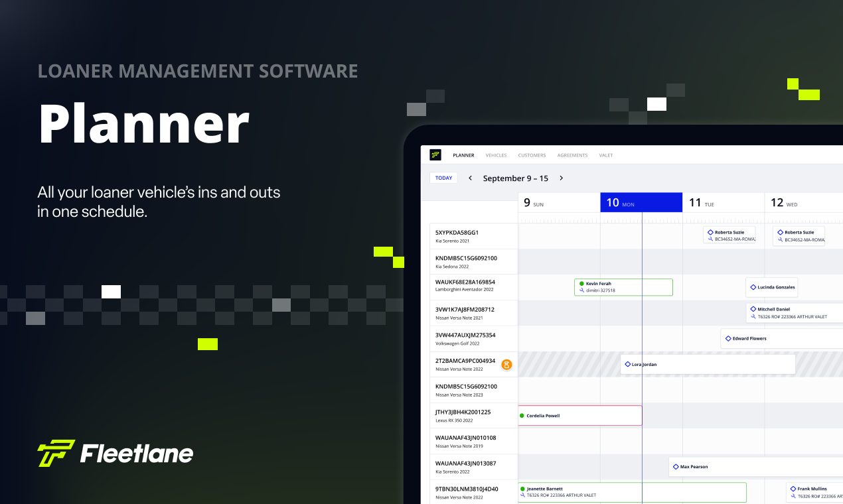Image resolution: width=843 pixels, height=504 pixels.
Task: Click the diamond marker on Lora Jordan's booking
Action: pos(627,363)
